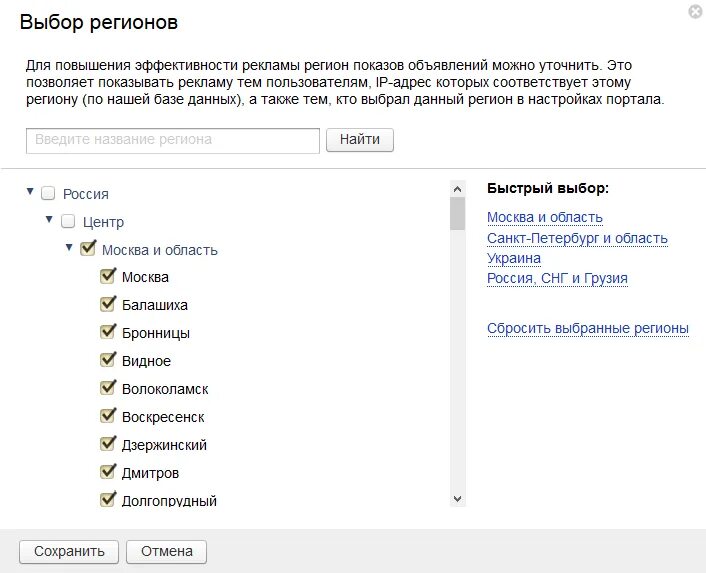Uncheck the Долгопрудный checkbox
The width and height of the screenshot is (706, 573).
[x=108, y=500]
